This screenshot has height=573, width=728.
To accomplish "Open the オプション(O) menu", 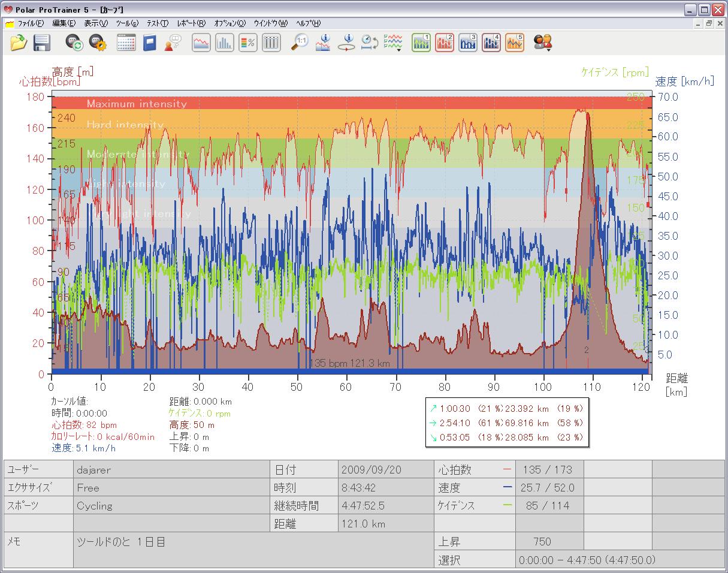I will tap(229, 23).
